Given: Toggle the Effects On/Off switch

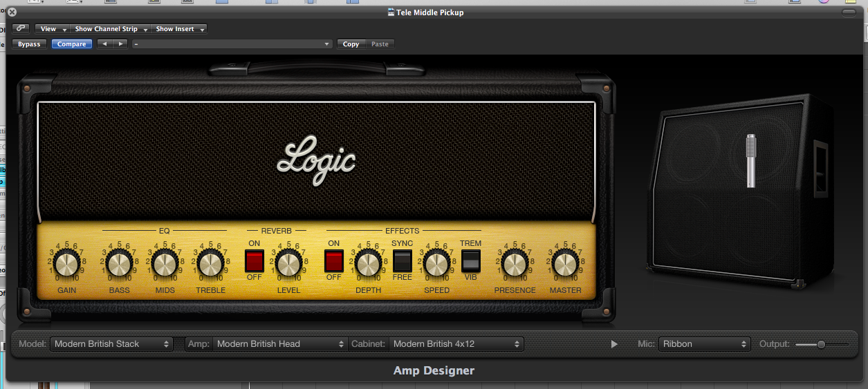Looking at the screenshot, I should [x=334, y=260].
